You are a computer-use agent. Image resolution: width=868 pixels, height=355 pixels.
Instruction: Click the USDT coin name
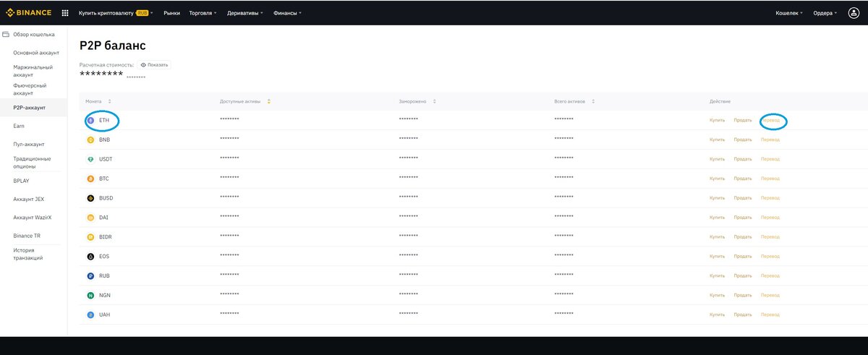[106, 159]
